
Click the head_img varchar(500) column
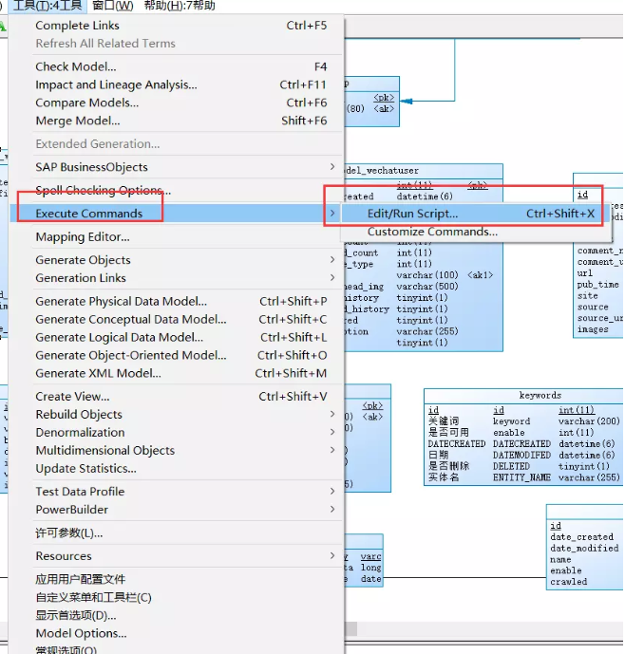pyautogui.click(x=401, y=286)
